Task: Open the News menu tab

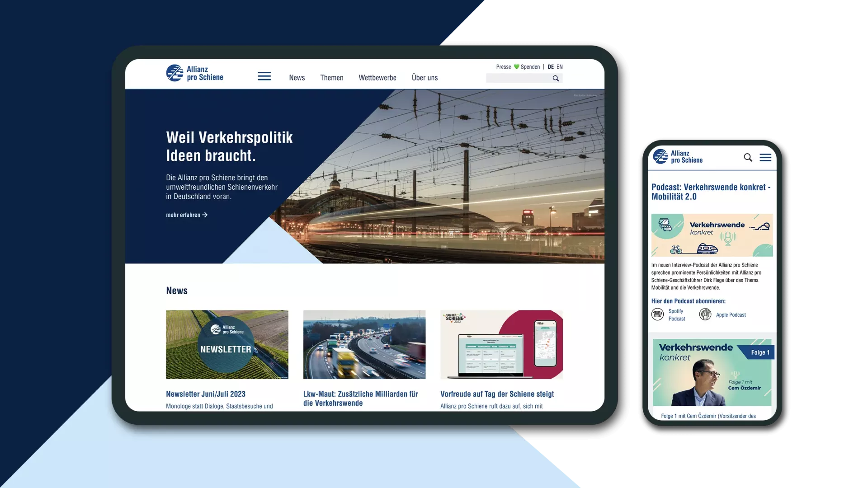Action: [296, 77]
